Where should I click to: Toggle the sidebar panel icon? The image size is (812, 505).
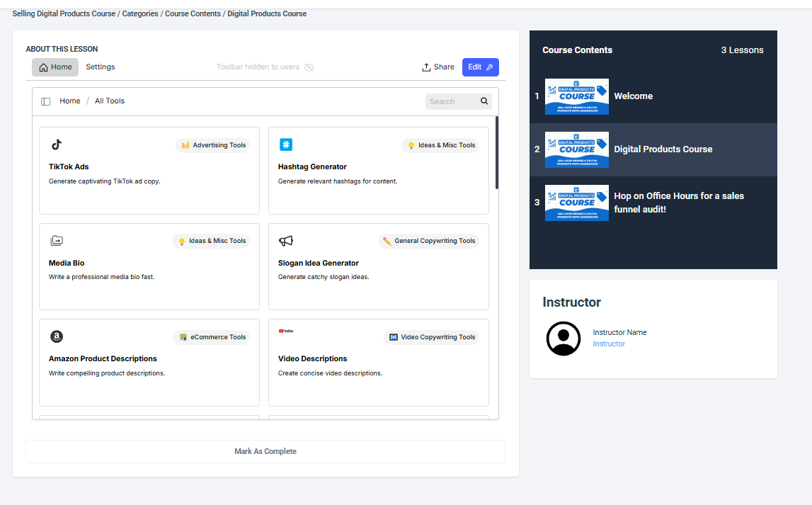coord(46,101)
